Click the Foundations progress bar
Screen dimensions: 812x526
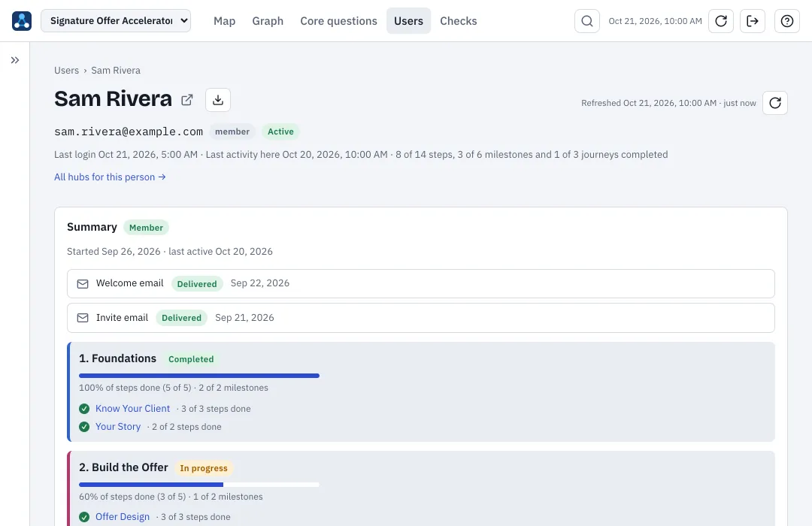coord(198,376)
